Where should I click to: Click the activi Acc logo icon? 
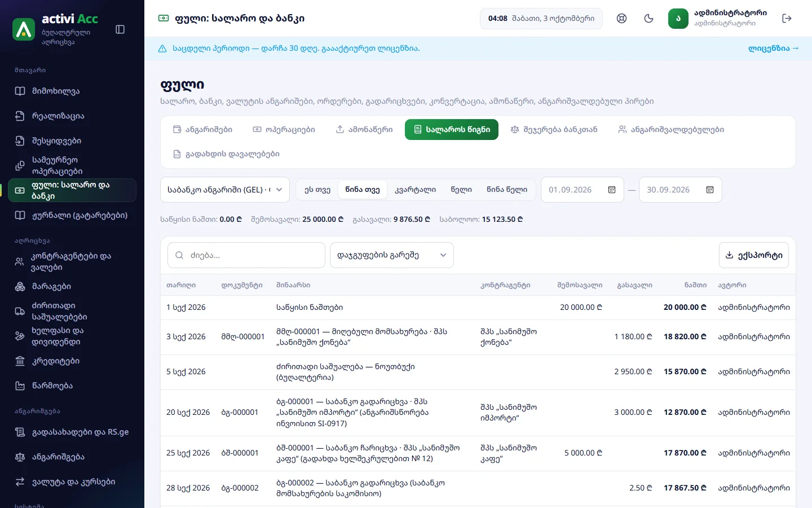[x=24, y=29]
